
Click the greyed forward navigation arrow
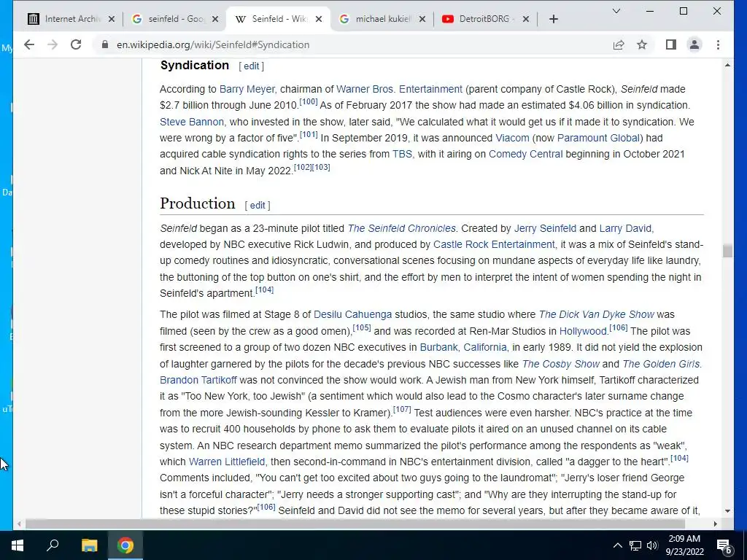(53, 44)
